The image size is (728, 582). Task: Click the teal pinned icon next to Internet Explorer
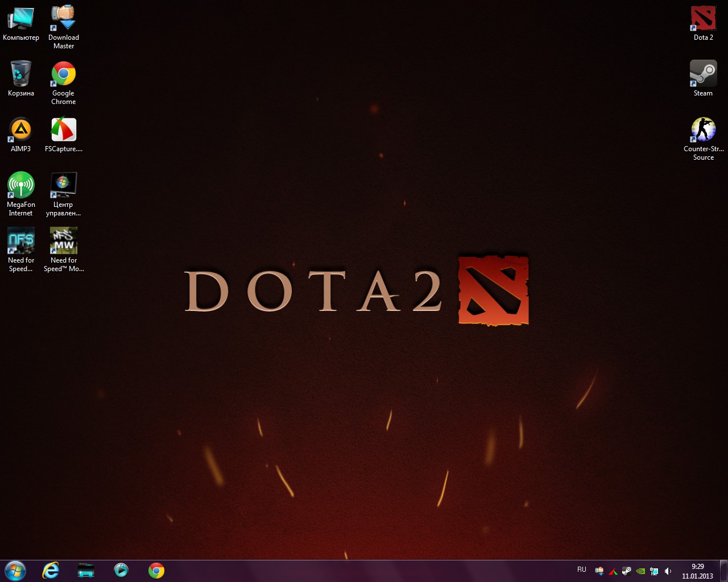86,570
